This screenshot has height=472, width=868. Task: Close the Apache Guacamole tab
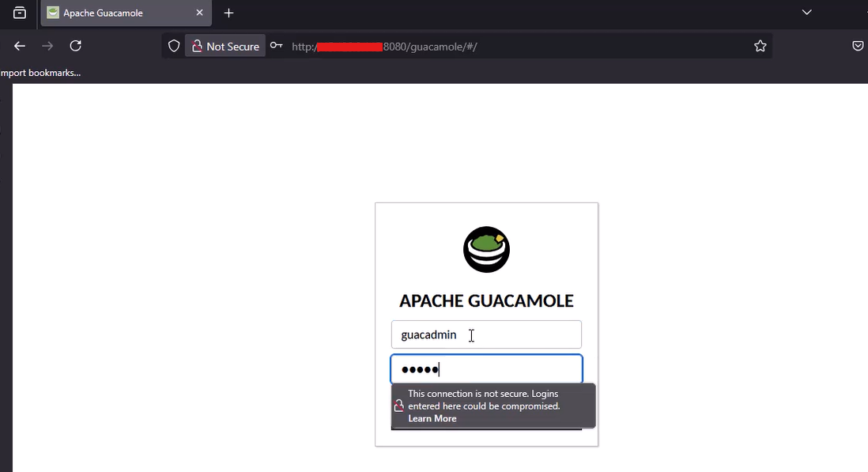199,13
